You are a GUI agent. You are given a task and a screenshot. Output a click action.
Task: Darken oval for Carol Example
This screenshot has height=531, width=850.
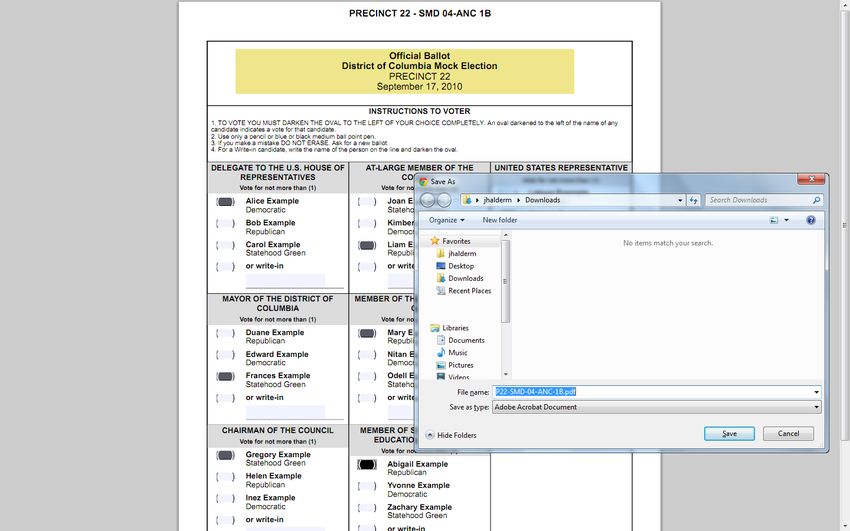(x=226, y=245)
